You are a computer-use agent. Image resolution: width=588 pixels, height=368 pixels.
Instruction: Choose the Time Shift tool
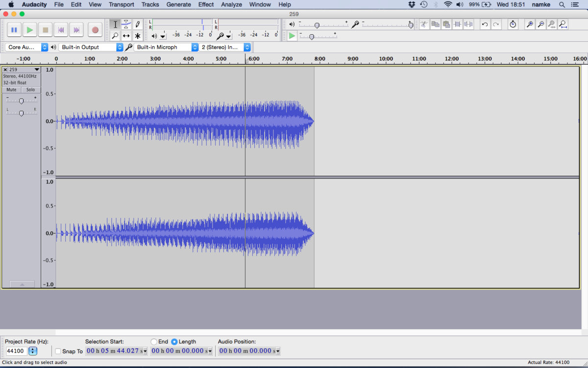126,36
